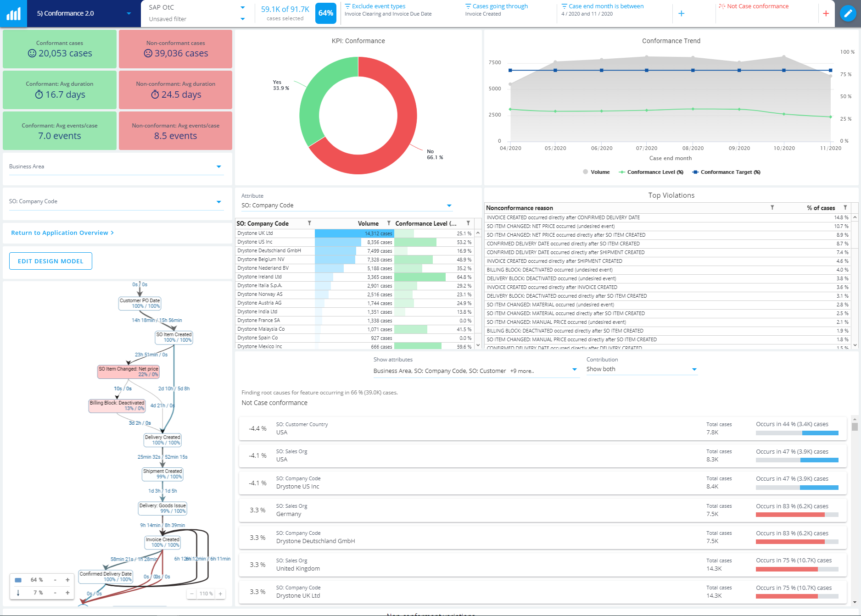This screenshot has width=861, height=616.
Task: Decrease activities shown from 64 %
Action: click(55, 580)
